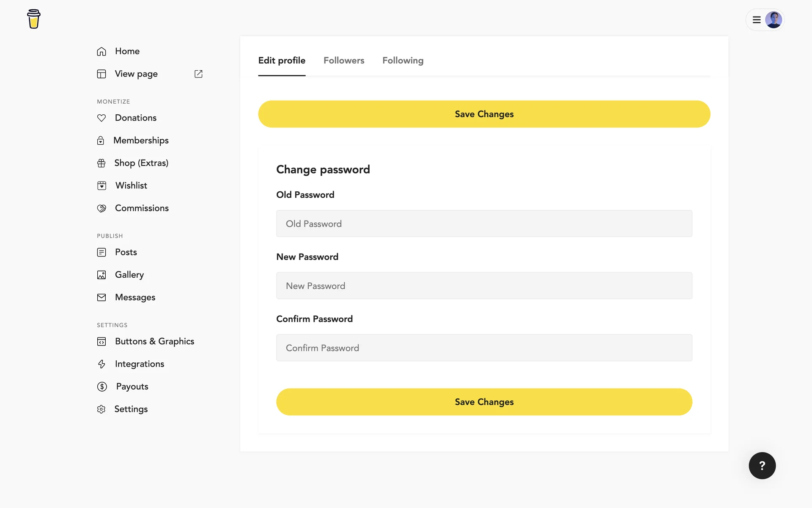
Task: Switch to the Following tab
Action: (403, 61)
